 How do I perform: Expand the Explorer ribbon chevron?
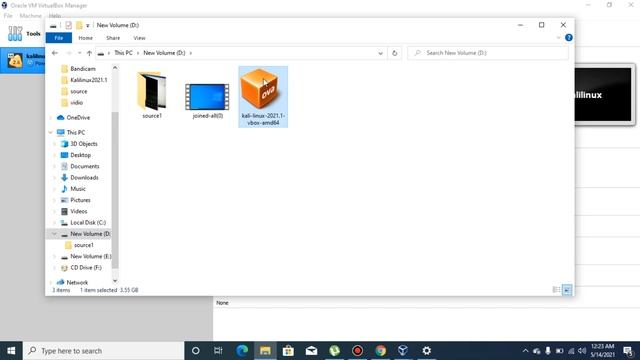[558, 38]
